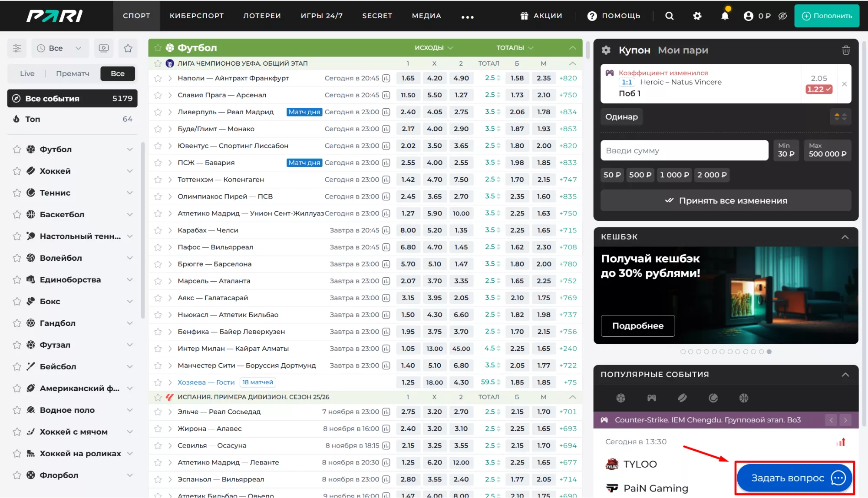The image size is (868, 498).
Task: Open the coupon settings gear icon
Action: [606, 50]
